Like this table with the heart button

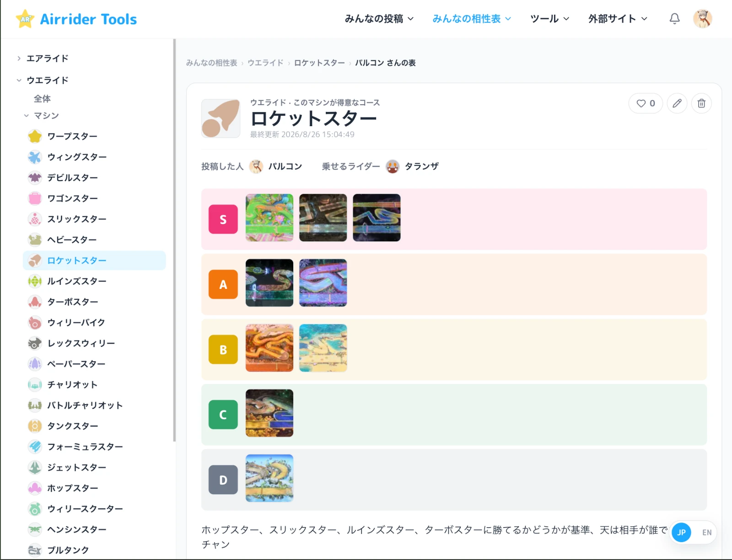click(646, 103)
